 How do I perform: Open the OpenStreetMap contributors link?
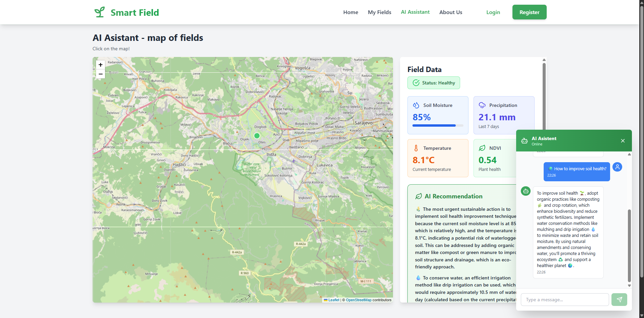359,300
